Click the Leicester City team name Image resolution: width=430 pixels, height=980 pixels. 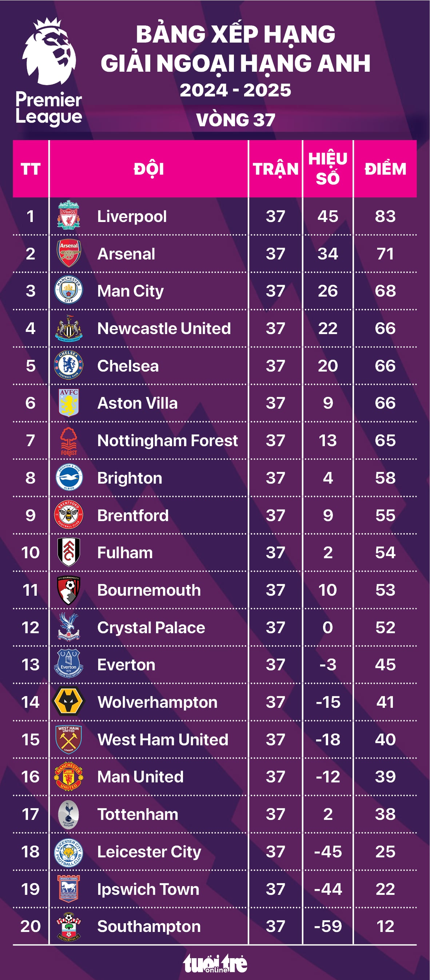[x=149, y=852]
